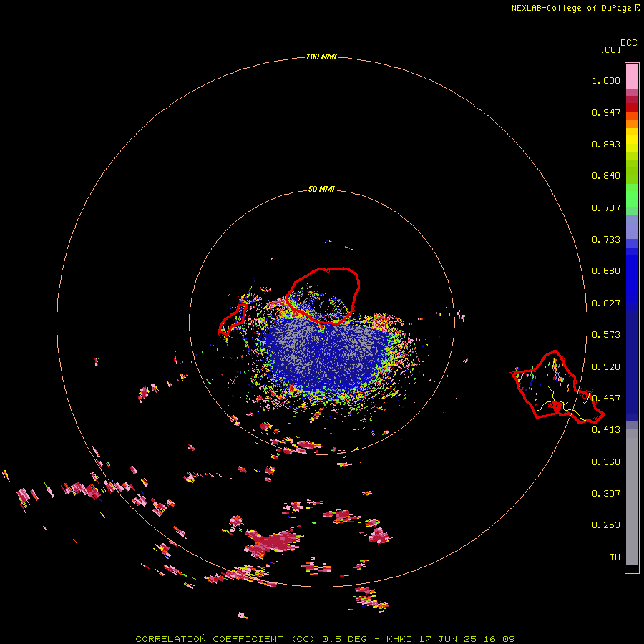
Task: Select the 0.947 color scale value
Action: pos(606,112)
